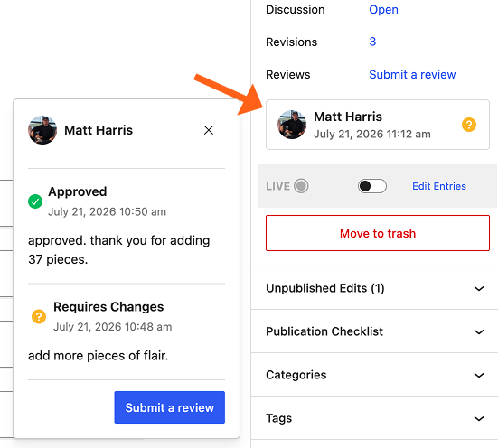Expand the Tags panel chevron

[x=479, y=418]
